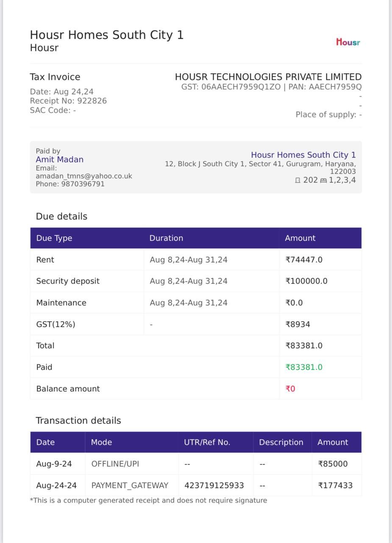Click the Due Type column header
The image size is (392, 543).
click(x=54, y=238)
